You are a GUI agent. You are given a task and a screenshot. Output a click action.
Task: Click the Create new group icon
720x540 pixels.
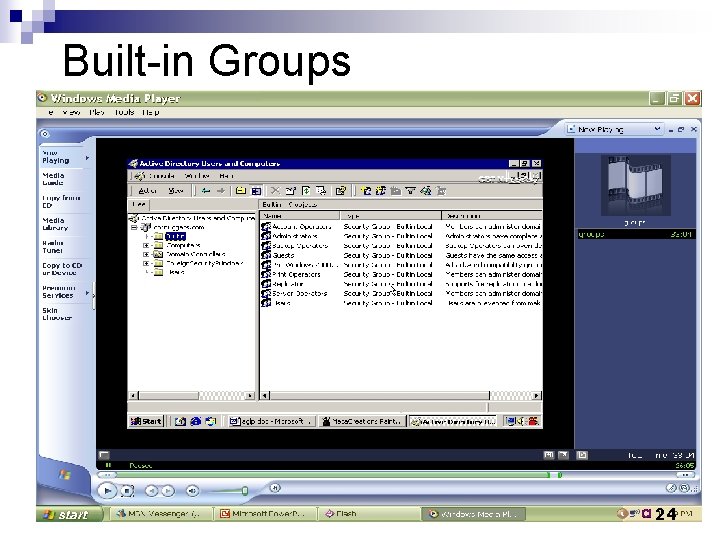[381, 191]
